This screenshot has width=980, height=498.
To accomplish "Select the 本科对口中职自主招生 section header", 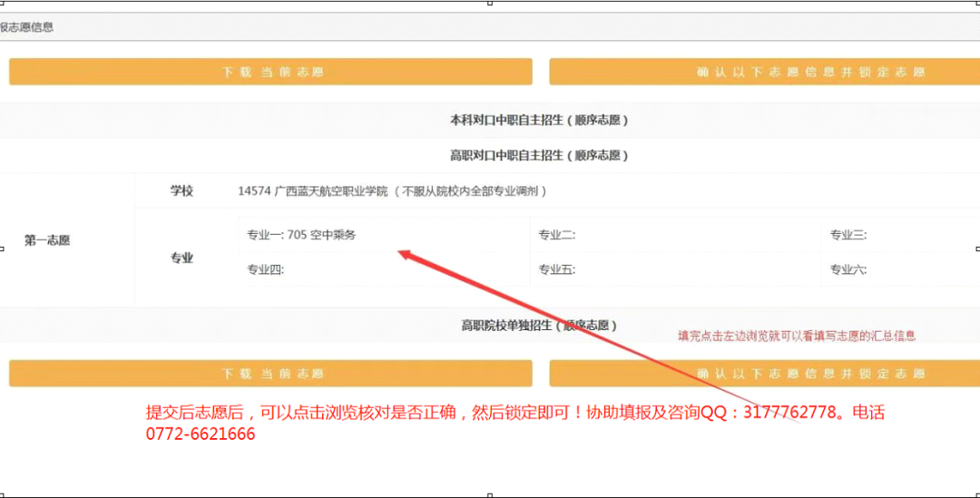I will click(539, 120).
